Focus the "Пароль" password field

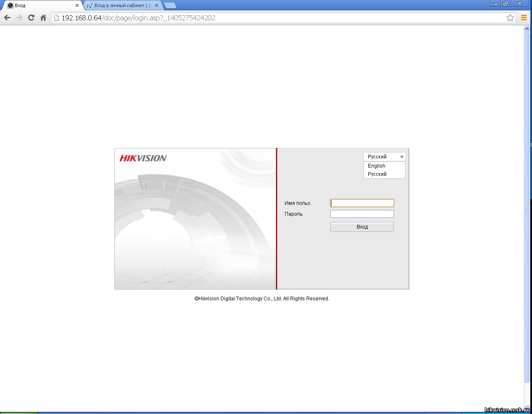point(362,214)
